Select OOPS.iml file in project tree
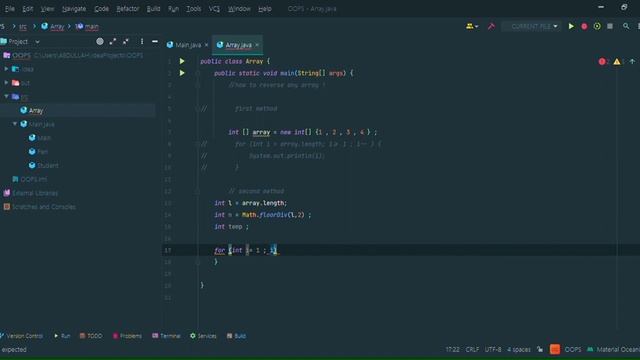The width and height of the screenshot is (640, 360). click(33, 179)
